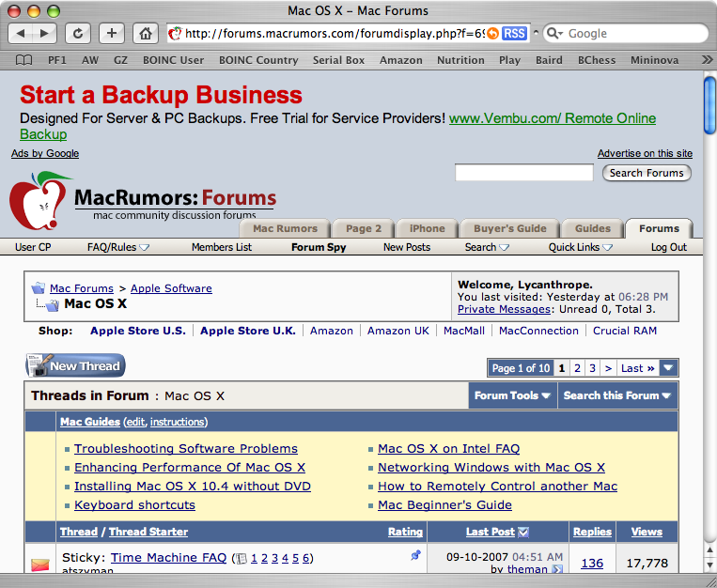This screenshot has height=588, width=717.
Task: Click the envelope icon for Time Machine FAQ
Action: click(x=40, y=565)
